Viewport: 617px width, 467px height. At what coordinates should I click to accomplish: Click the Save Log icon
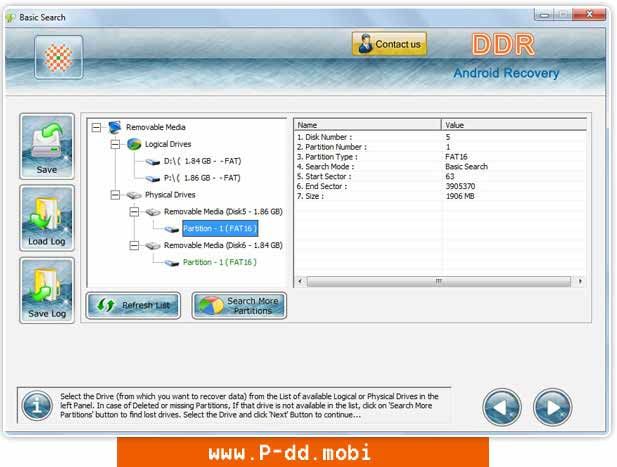47,289
